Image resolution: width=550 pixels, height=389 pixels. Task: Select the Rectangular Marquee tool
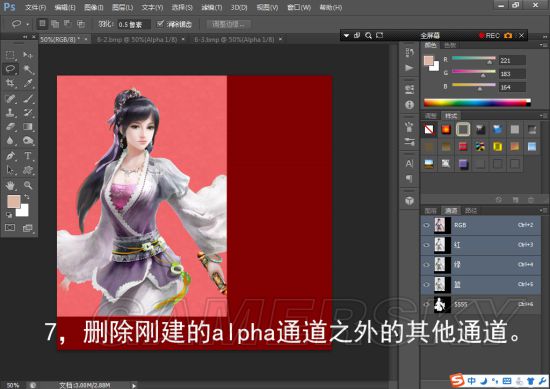10,55
